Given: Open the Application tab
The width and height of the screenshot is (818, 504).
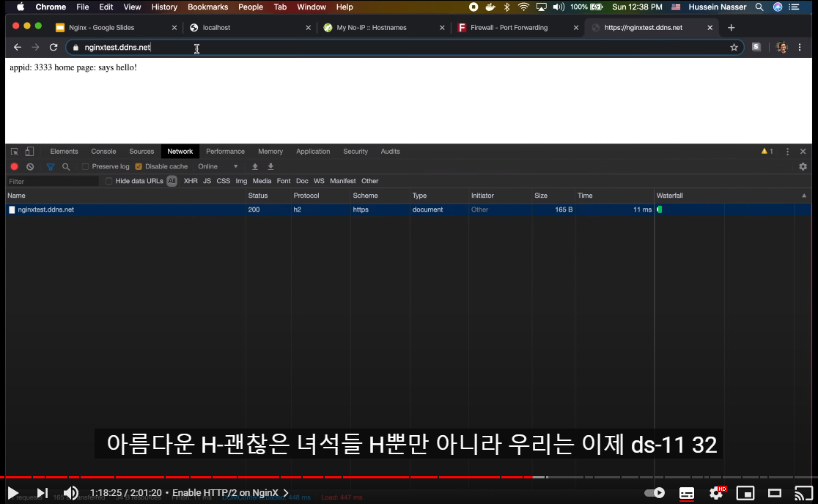Looking at the screenshot, I should 313,152.
